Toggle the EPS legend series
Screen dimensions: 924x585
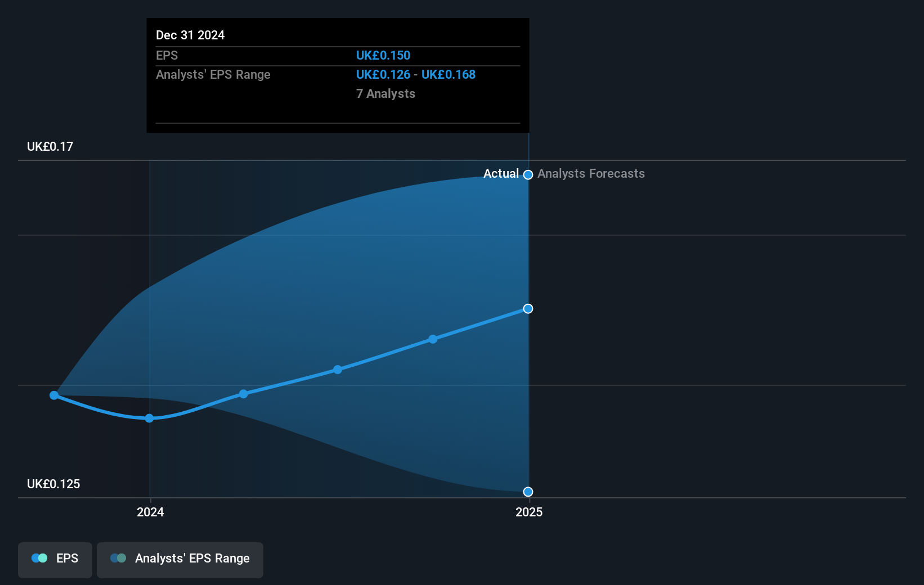[55, 560]
